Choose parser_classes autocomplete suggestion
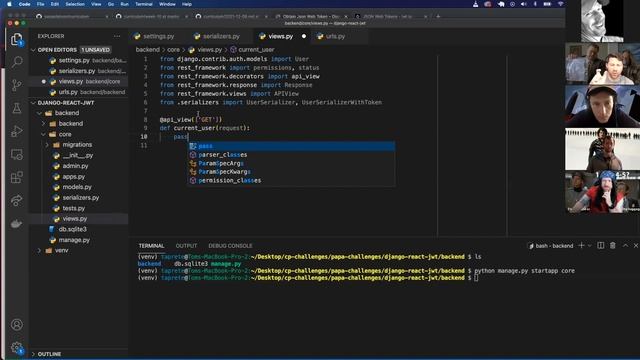Screen dimensions: 640x360 coord(291,155)
